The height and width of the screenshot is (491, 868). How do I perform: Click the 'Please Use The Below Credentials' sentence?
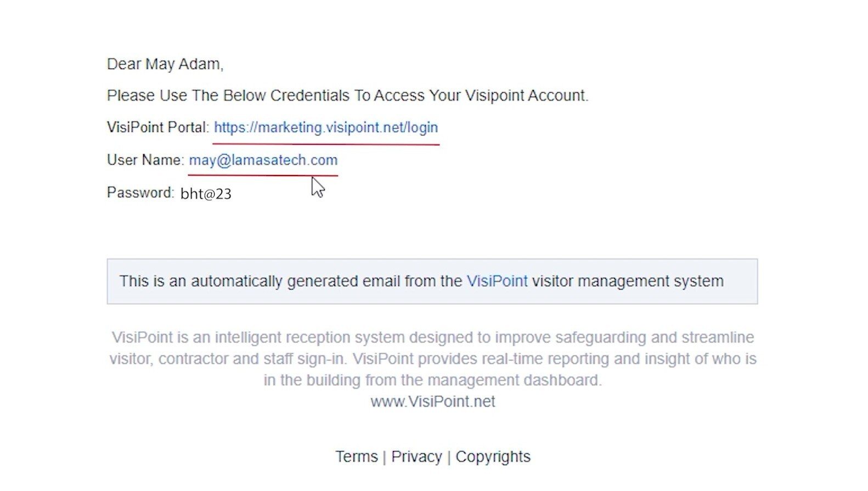(x=348, y=95)
